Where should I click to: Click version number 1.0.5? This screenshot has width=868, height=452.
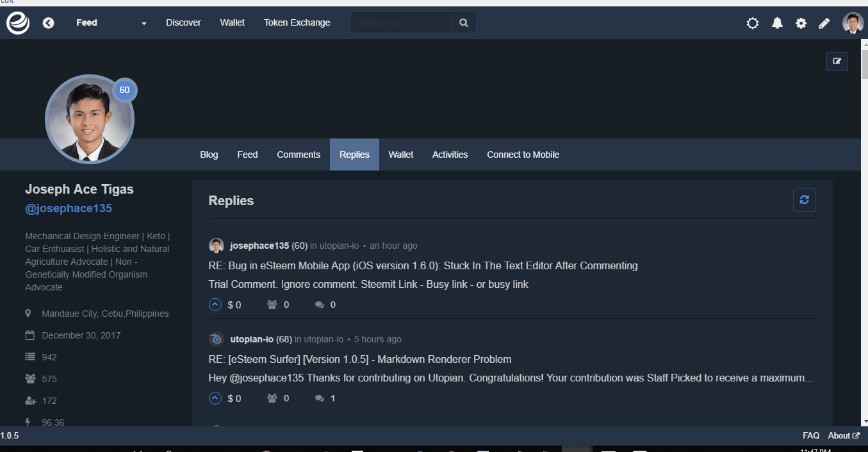(x=10, y=435)
